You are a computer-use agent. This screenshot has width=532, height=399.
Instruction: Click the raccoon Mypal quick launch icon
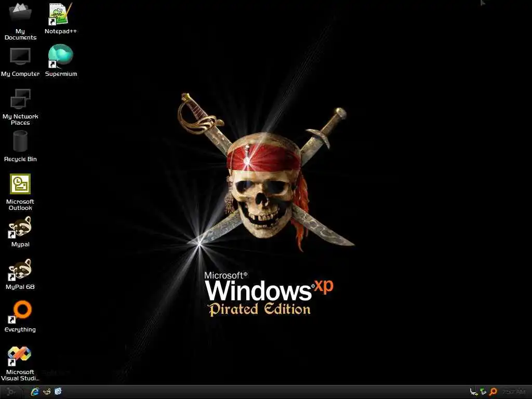pos(47,392)
